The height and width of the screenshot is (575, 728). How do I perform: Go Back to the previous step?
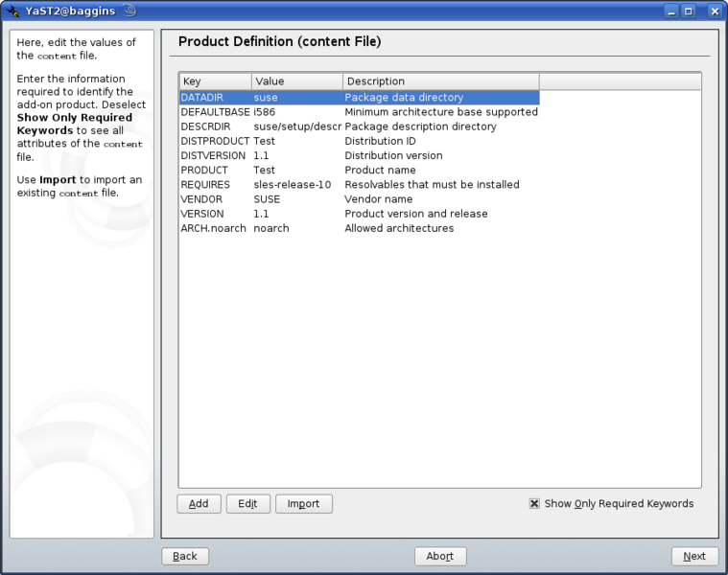[185, 556]
